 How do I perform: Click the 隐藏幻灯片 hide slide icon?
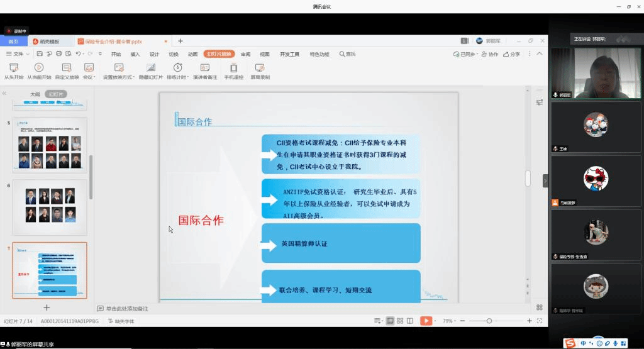pos(150,68)
